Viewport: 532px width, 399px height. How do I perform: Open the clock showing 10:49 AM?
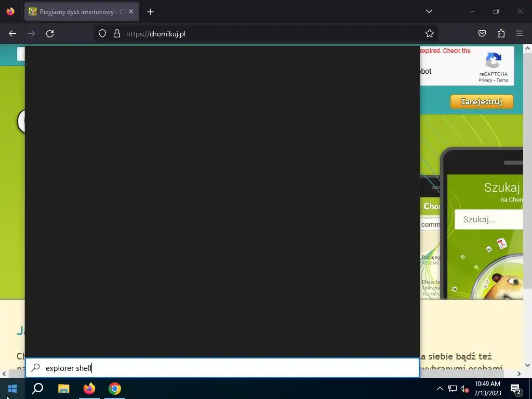[487, 389]
